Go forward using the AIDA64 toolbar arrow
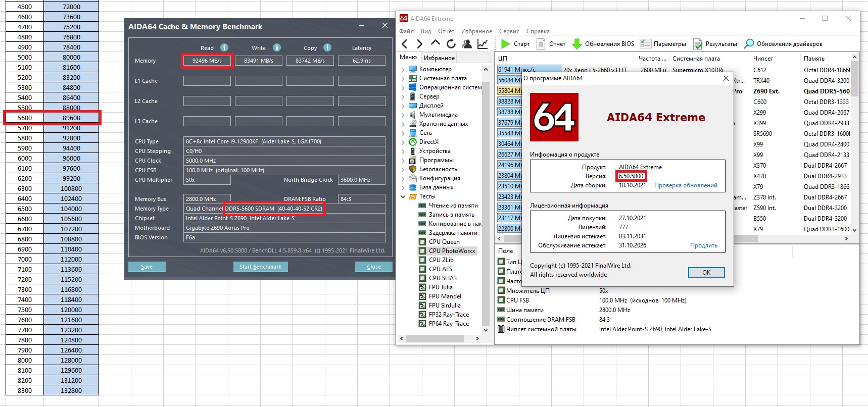This screenshot has width=868, height=407. 419,44
